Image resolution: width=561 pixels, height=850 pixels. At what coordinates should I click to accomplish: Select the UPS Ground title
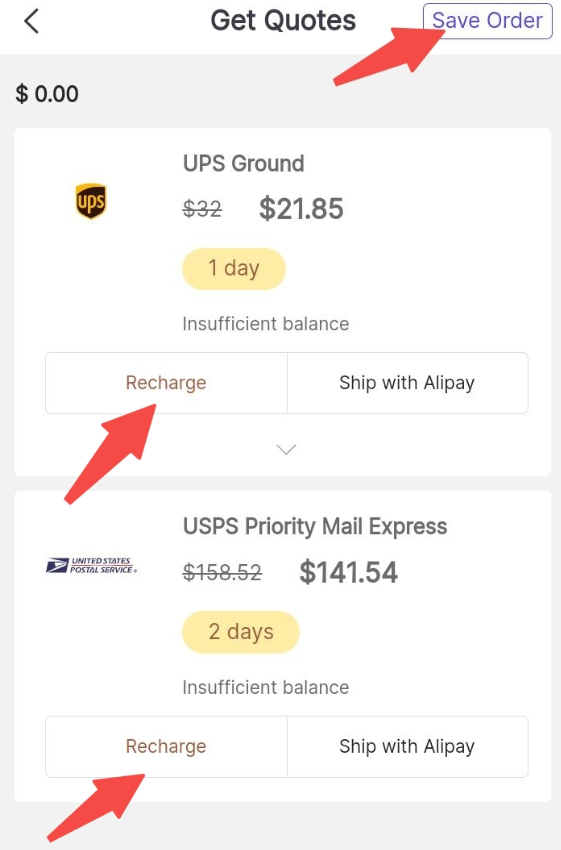point(243,163)
